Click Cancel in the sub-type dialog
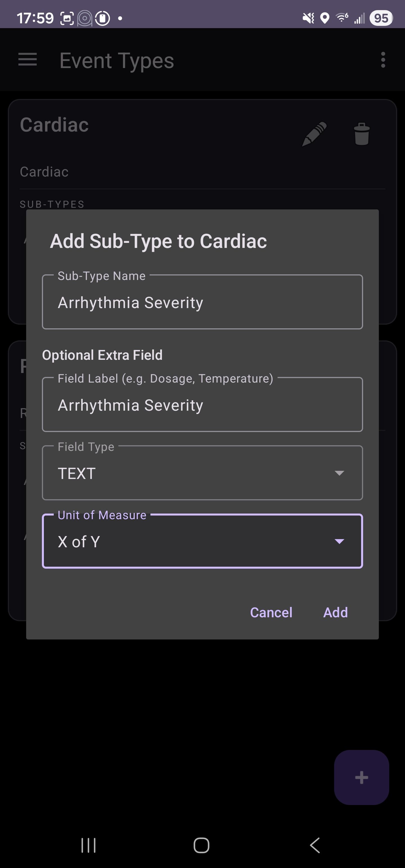405x868 pixels. (271, 612)
